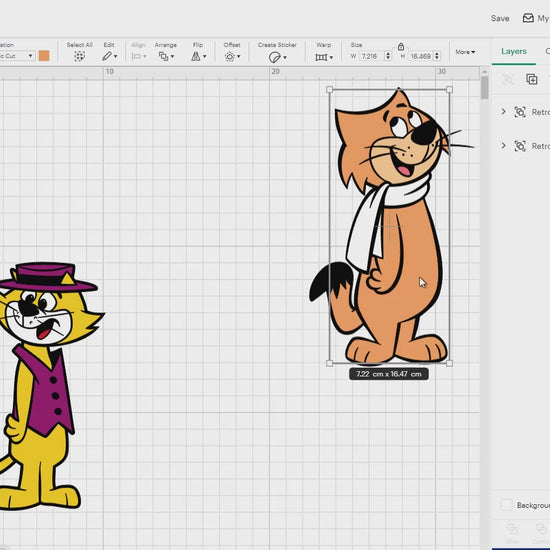Open the Operation type dropdown

(17, 56)
